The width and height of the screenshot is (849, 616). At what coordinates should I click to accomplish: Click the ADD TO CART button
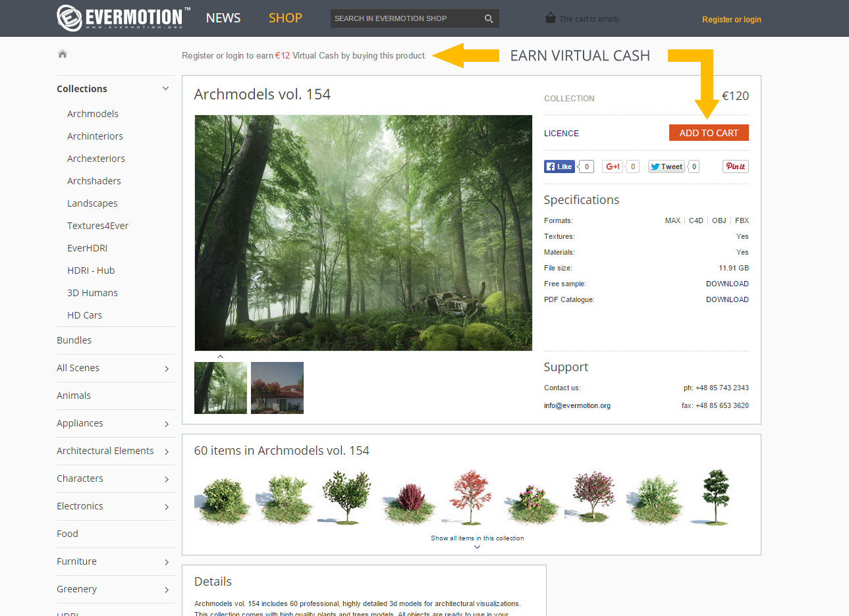pyautogui.click(x=709, y=133)
